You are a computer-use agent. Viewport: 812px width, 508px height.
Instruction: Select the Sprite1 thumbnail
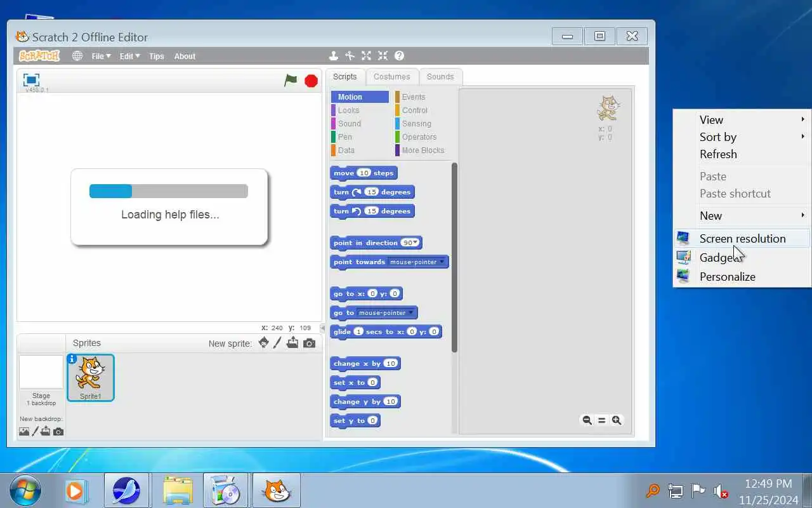[90, 378]
